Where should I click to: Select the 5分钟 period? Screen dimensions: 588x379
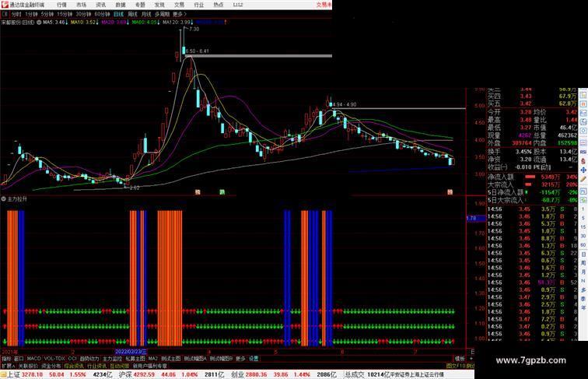coord(47,14)
